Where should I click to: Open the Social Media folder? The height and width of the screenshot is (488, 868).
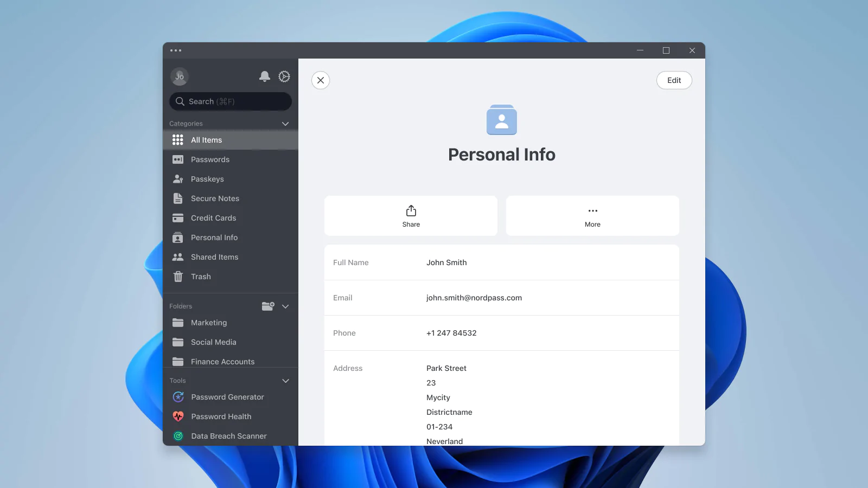231,342
